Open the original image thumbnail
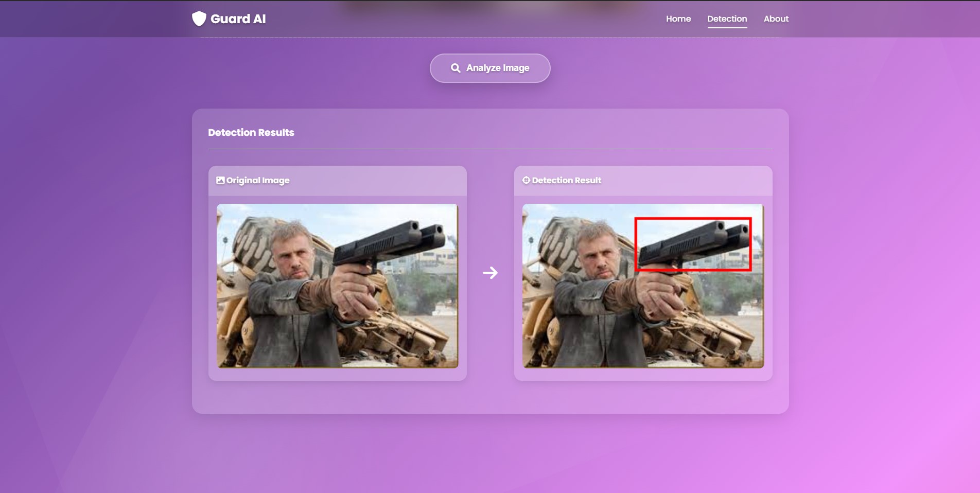This screenshot has height=493, width=980. pyautogui.click(x=337, y=286)
